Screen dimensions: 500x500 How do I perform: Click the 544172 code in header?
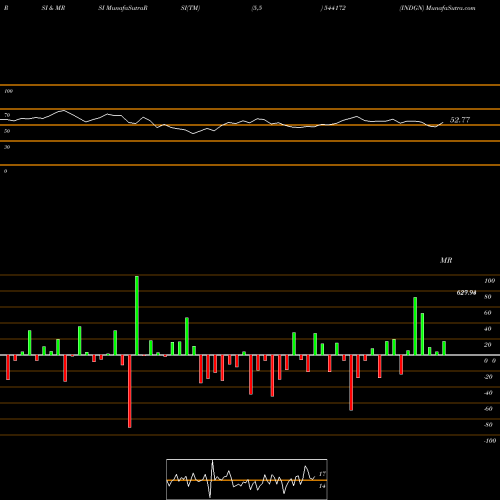(334, 8)
